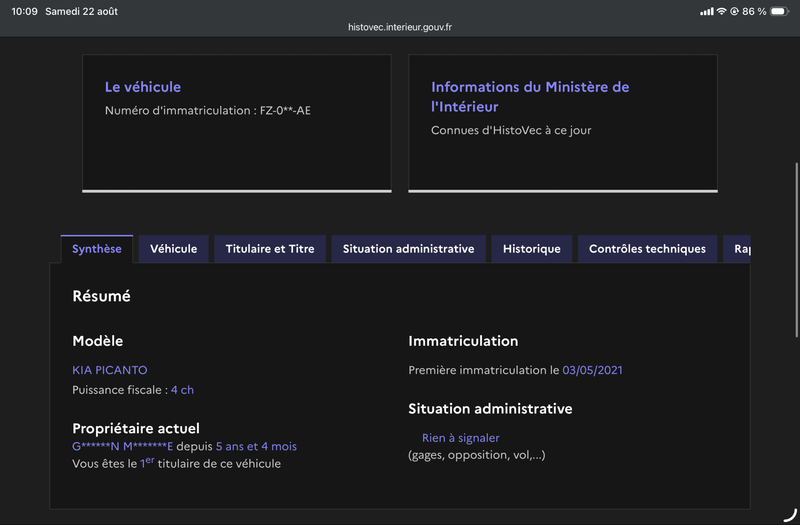Tap the orientation lock icon in status bar

(x=734, y=11)
